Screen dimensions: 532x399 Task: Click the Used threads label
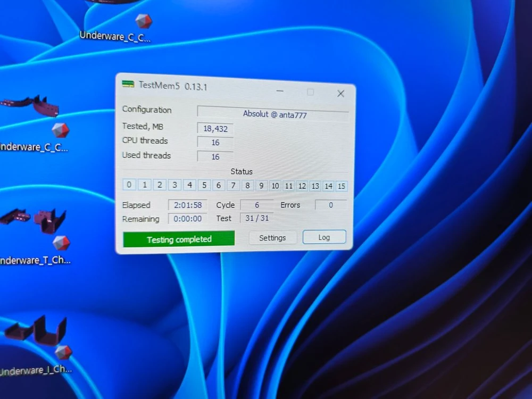147,155
